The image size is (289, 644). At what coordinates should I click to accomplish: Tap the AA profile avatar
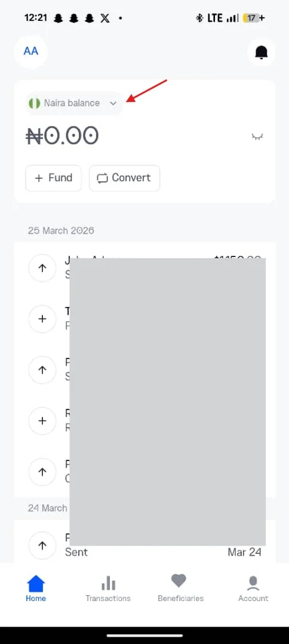(31, 51)
